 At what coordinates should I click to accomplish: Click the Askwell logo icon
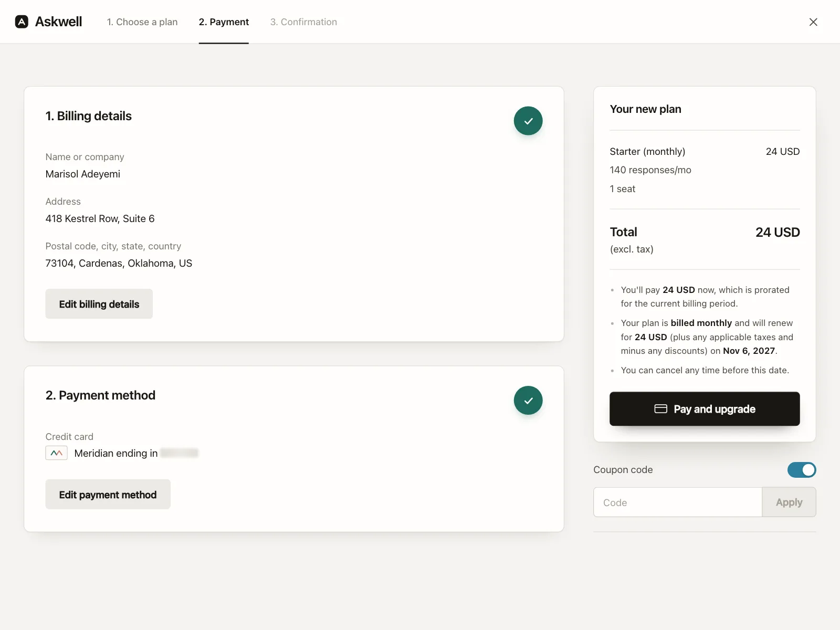pos(22,22)
